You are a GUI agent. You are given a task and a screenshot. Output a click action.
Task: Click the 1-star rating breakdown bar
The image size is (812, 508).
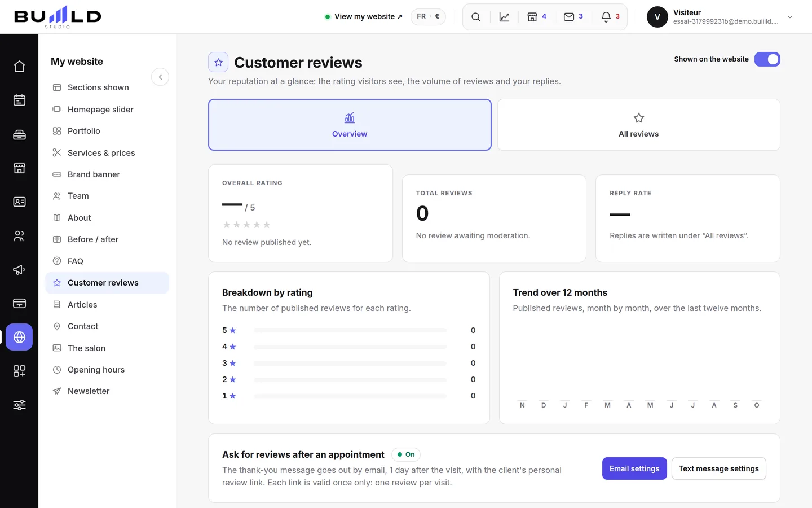[x=350, y=396]
